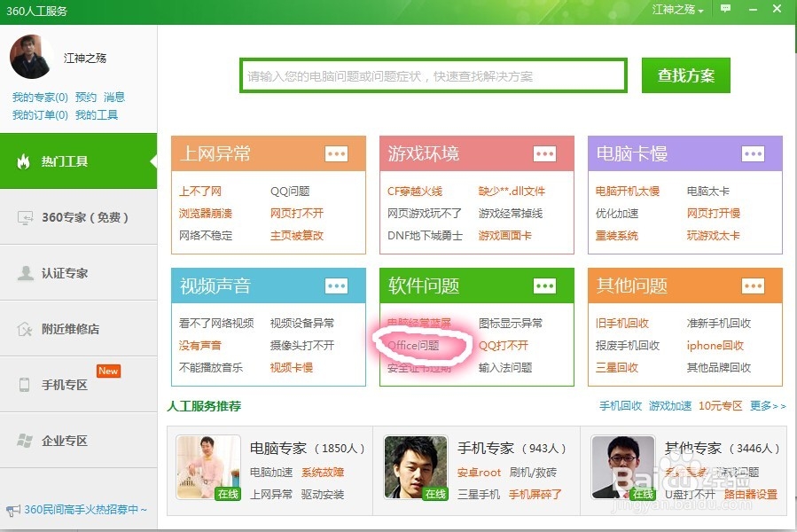Screen dimensions: 797x532
Task: Click the 重装系统 link
Action: click(616, 236)
